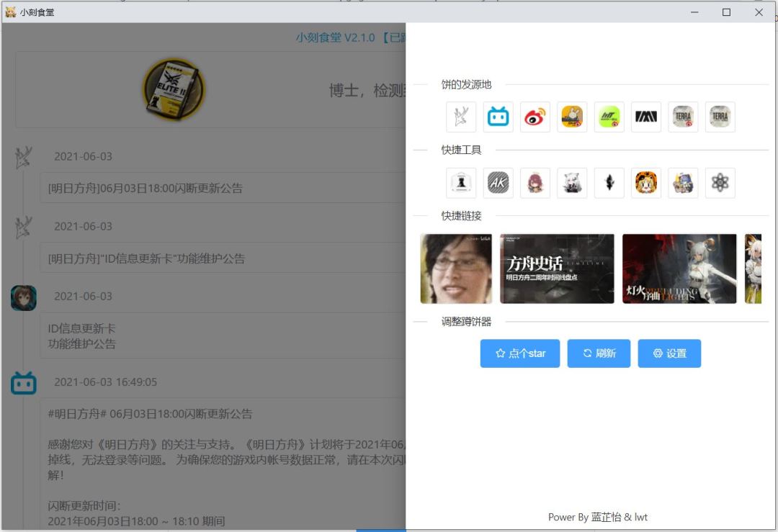Click the 博士，检测 greeting text
Viewport: 778px width, 532px height.
367,90
